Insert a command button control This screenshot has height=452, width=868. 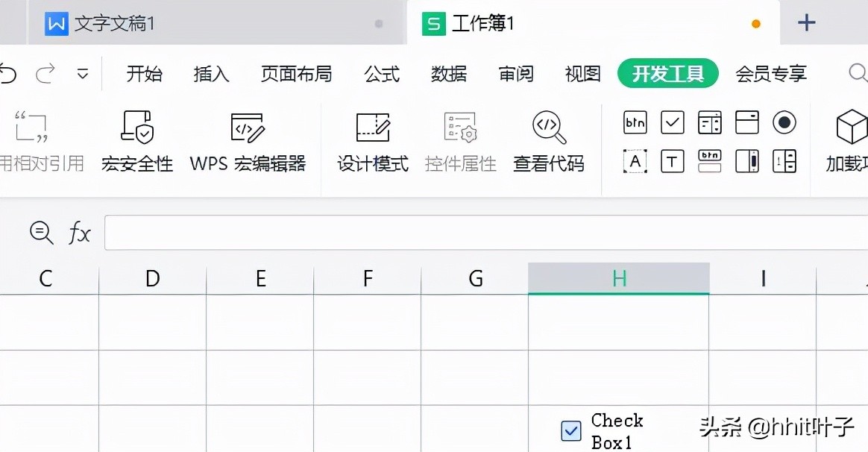tap(635, 122)
